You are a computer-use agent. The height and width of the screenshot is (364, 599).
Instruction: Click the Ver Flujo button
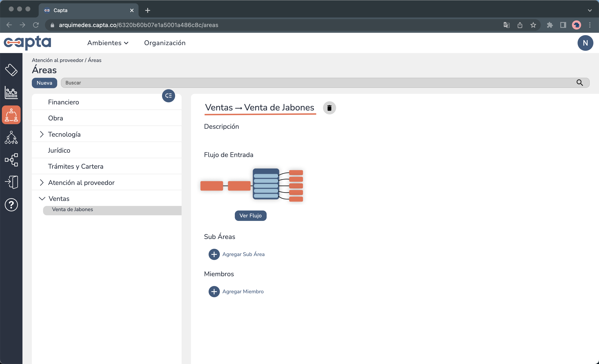(250, 216)
